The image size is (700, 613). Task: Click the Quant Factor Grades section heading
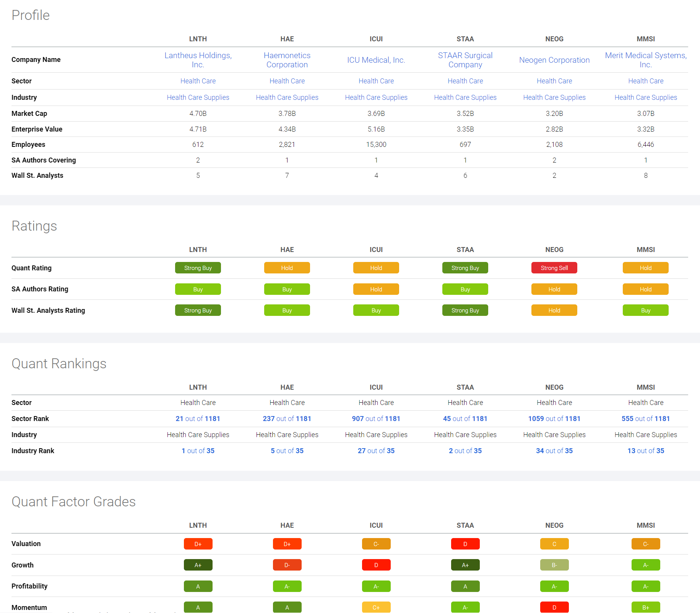pyautogui.click(x=73, y=502)
